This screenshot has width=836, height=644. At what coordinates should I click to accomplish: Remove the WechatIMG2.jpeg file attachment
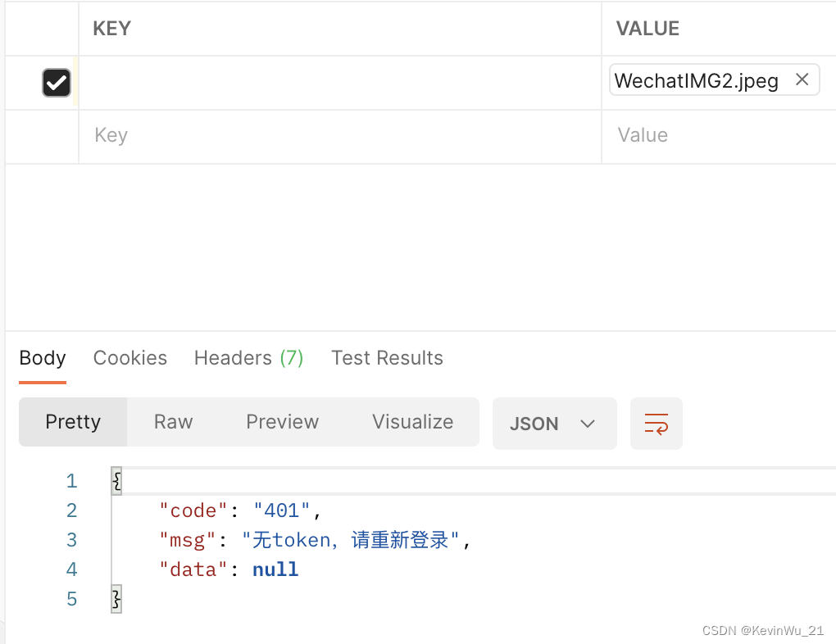802,79
